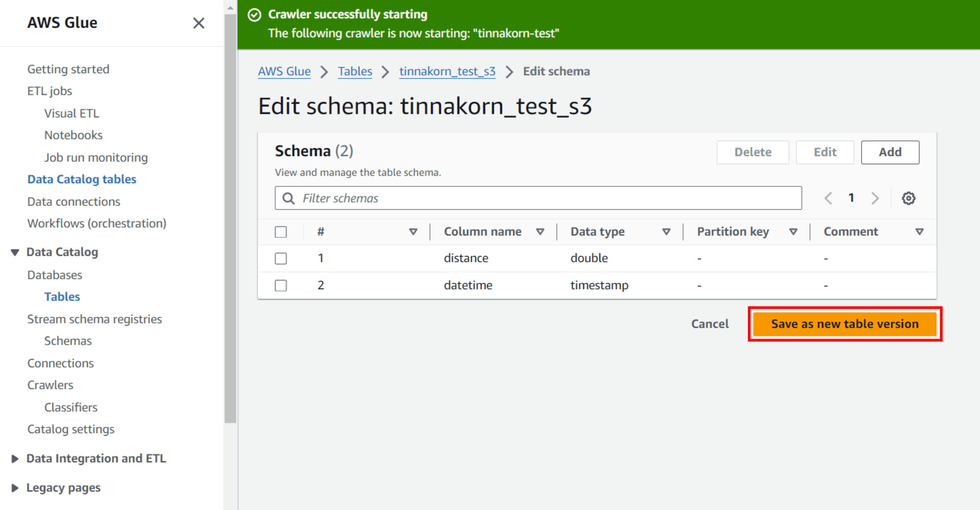
Task: Open Catalog settings
Action: click(x=71, y=430)
